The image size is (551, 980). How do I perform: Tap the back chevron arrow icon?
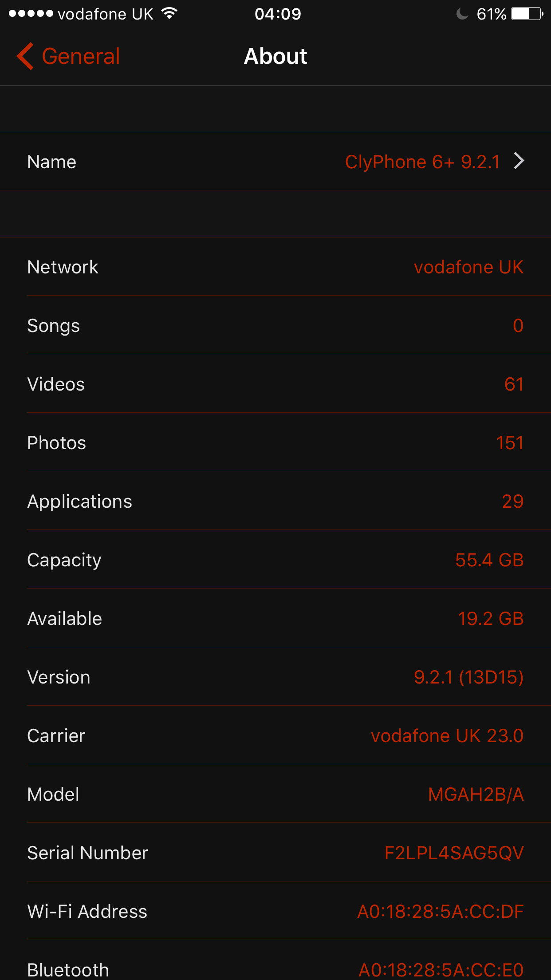[x=25, y=56]
